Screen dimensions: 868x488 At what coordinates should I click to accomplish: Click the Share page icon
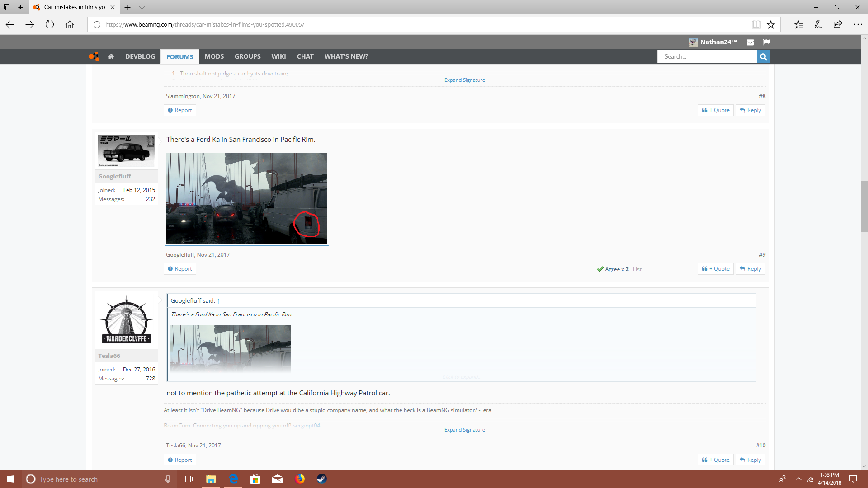(838, 24)
